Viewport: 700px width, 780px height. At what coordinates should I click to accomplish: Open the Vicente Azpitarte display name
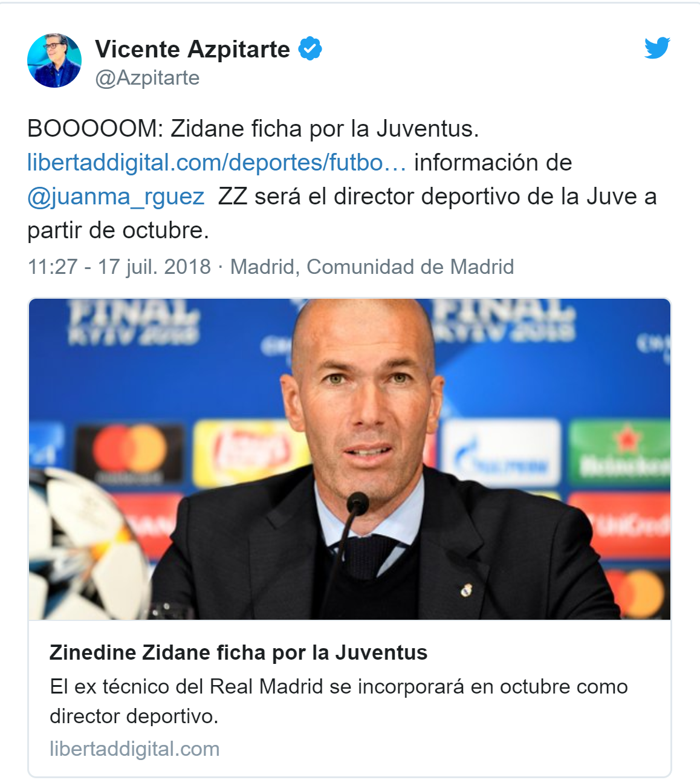tap(192, 49)
